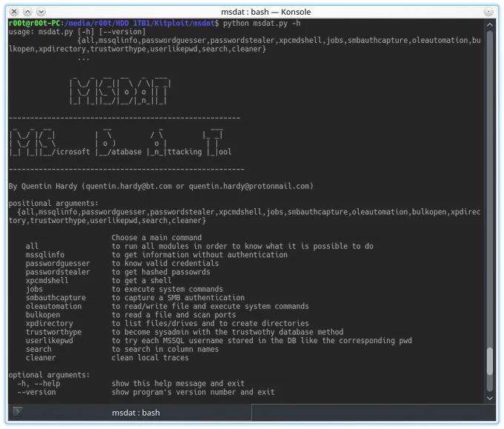Click the 'positional arguments:' heading
Viewport: 504px width, 429px height.
click(53, 204)
